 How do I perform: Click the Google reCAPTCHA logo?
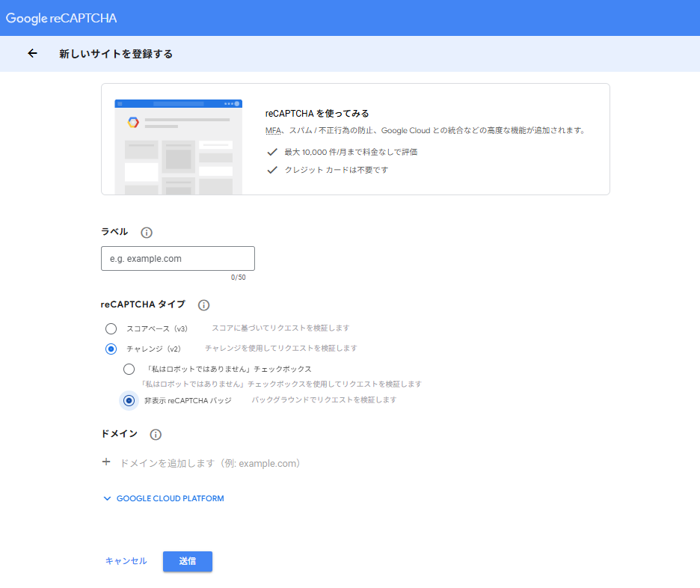61,18
